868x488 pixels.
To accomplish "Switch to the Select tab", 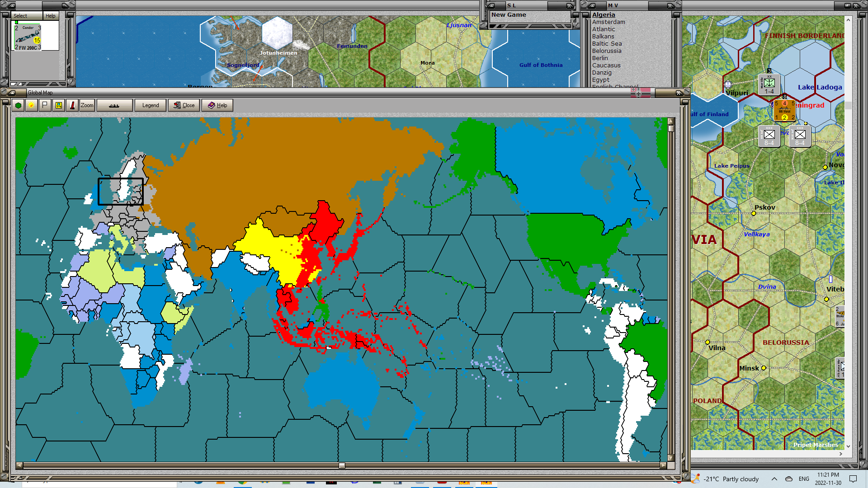I will click(20, 16).
